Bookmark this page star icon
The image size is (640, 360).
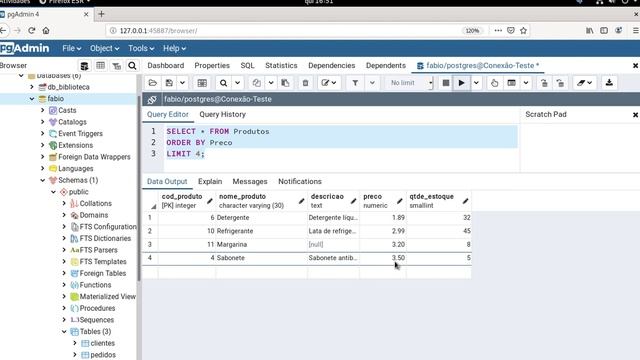pyautogui.click(x=523, y=31)
